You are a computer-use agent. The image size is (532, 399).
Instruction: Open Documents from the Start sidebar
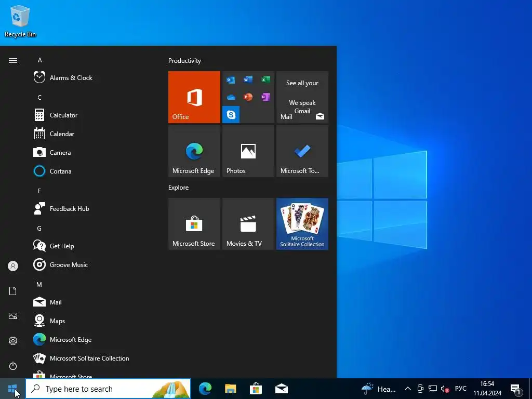(x=13, y=291)
